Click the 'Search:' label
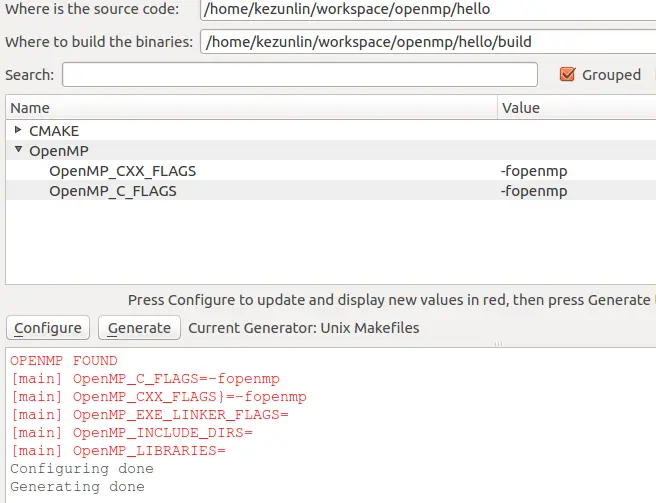Screen dimensions: 656x503 pyautogui.click(x=30, y=75)
